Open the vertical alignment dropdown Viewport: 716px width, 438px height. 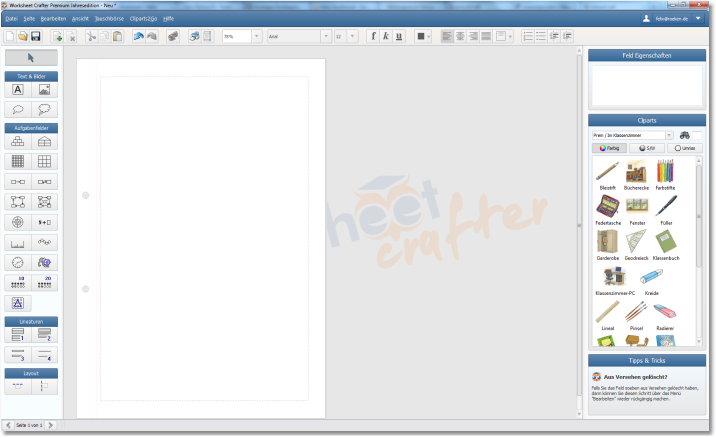510,37
